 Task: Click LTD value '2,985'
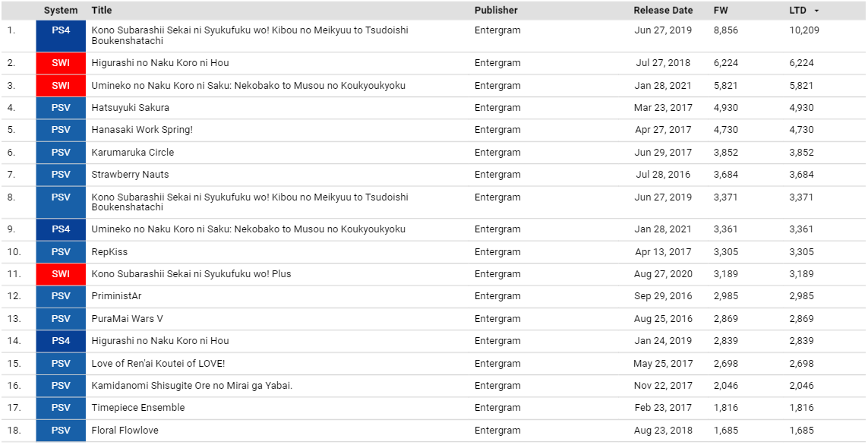pos(802,297)
